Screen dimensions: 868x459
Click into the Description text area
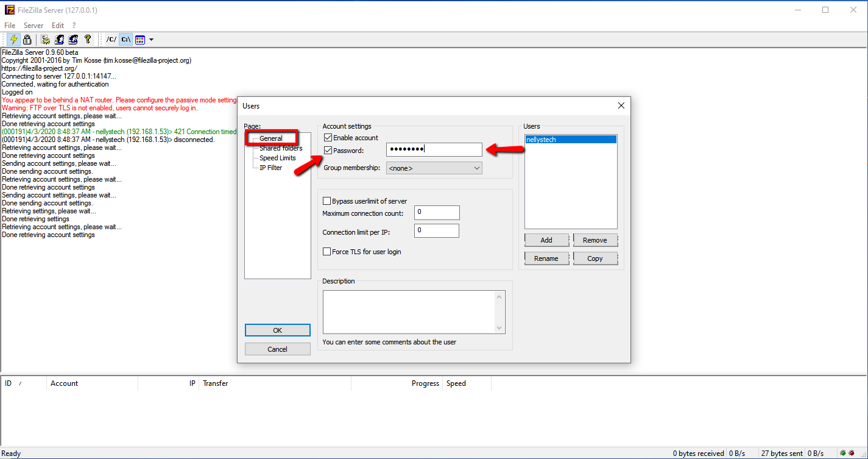[x=409, y=312]
